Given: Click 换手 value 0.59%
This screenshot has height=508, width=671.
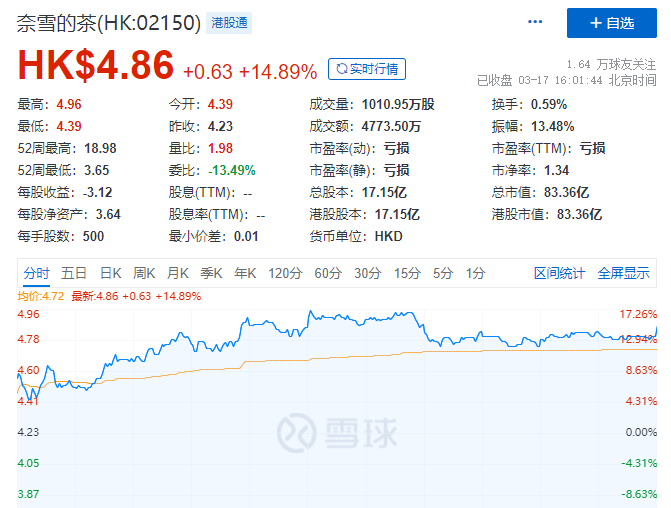Looking at the screenshot, I should [x=549, y=104].
